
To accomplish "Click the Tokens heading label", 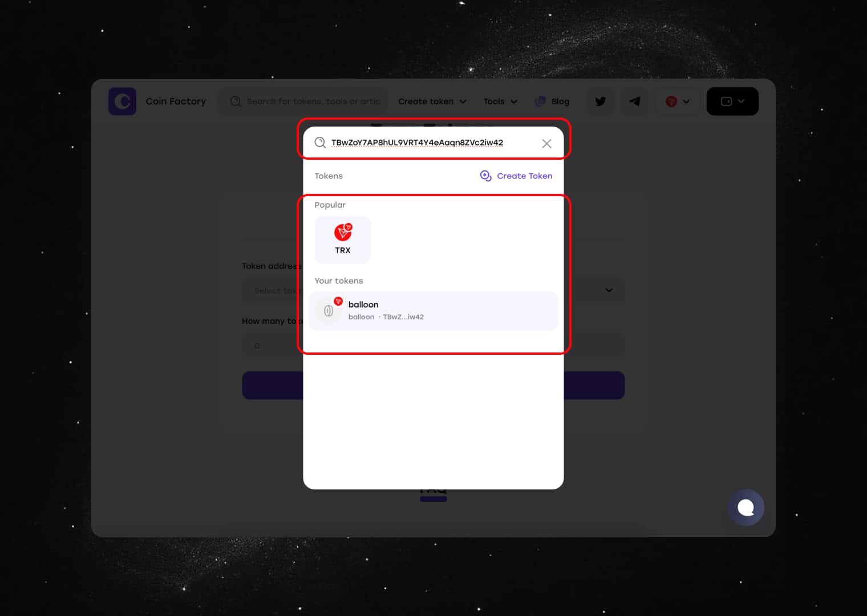I will pos(329,176).
